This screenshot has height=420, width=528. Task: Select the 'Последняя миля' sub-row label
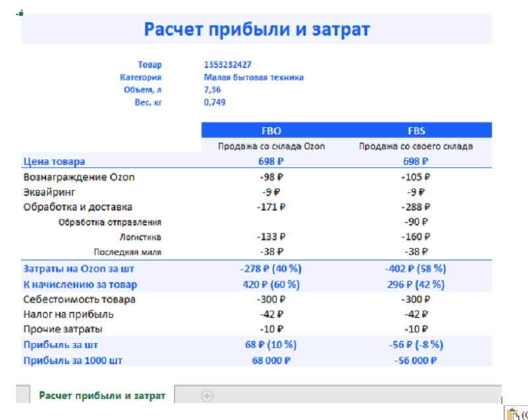click(x=127, y=253)
